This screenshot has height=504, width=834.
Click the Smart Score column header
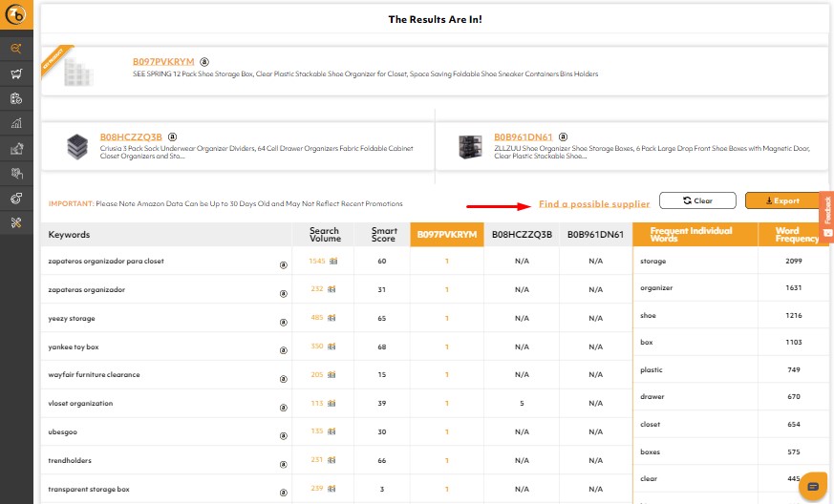(383, 235)
